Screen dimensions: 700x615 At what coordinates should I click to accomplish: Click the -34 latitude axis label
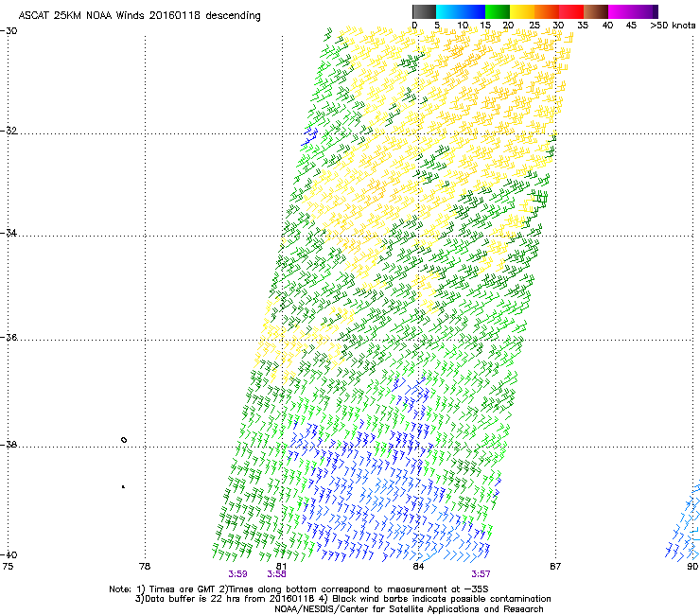click(9, 233)
